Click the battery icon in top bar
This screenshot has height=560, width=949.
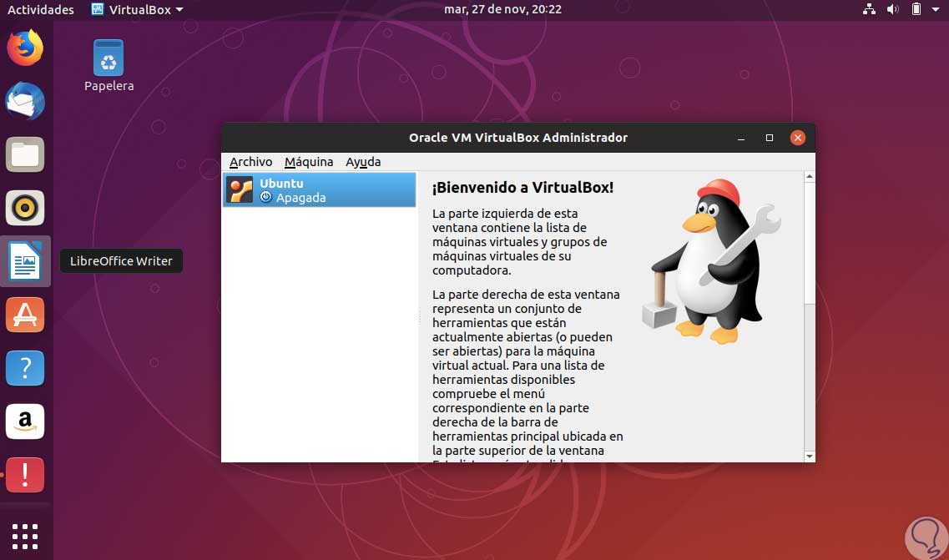pos(916,9)
